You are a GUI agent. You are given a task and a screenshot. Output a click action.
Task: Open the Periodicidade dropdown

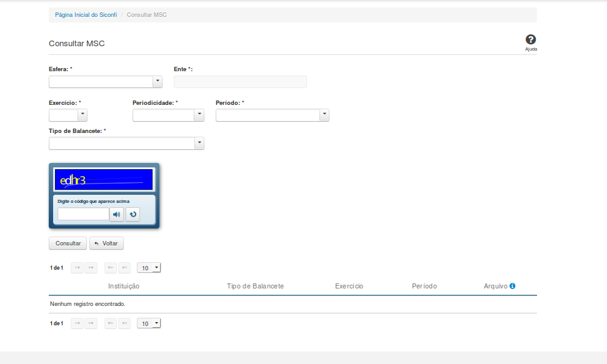pyautogui.click(x=199, y=115)
